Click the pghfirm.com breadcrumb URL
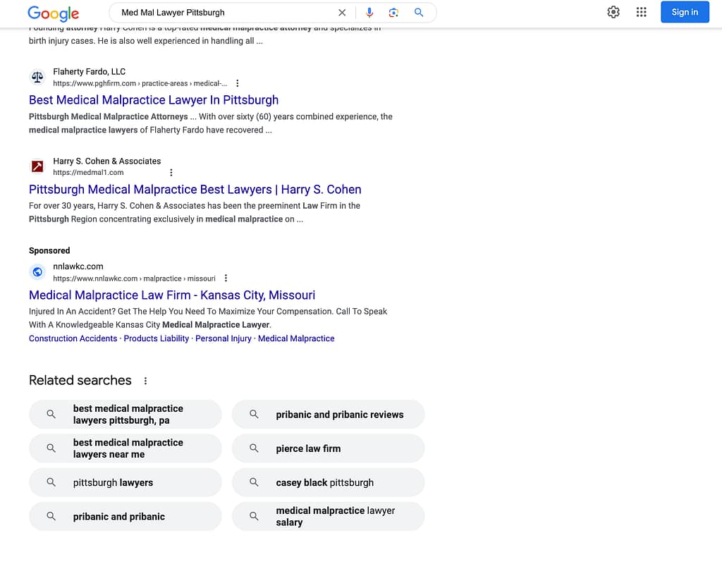Image resolution: width=722 pixels, height=588 pixels. (140, 83)
